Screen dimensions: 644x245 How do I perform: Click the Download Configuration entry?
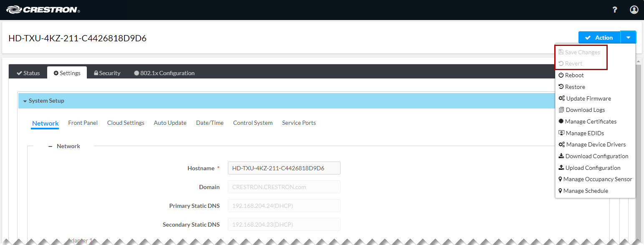click(596, 156)
